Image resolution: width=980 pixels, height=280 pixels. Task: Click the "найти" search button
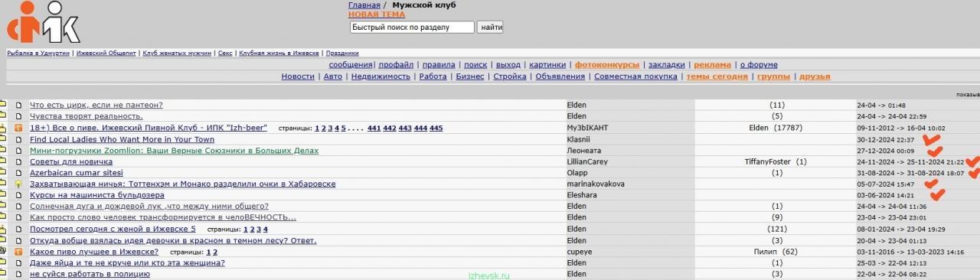point(490,28)
